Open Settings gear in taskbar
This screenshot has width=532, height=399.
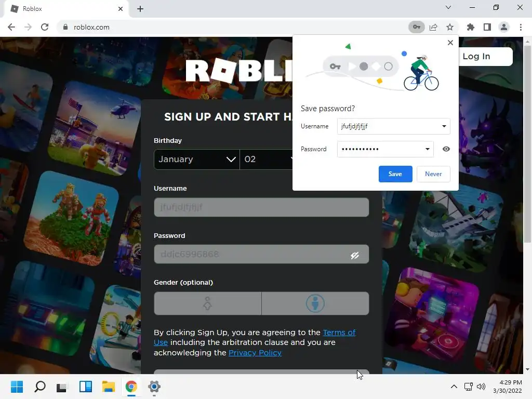coord(154,387)
